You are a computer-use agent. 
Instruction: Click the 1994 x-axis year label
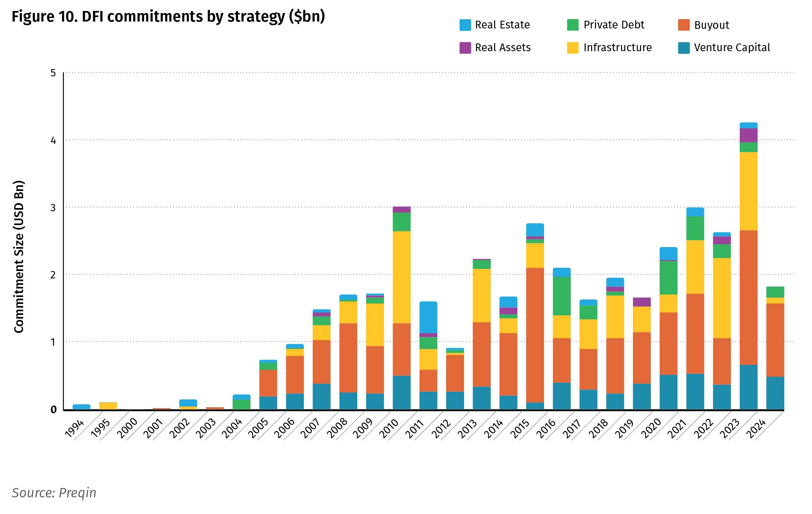(x=74, y=428)
